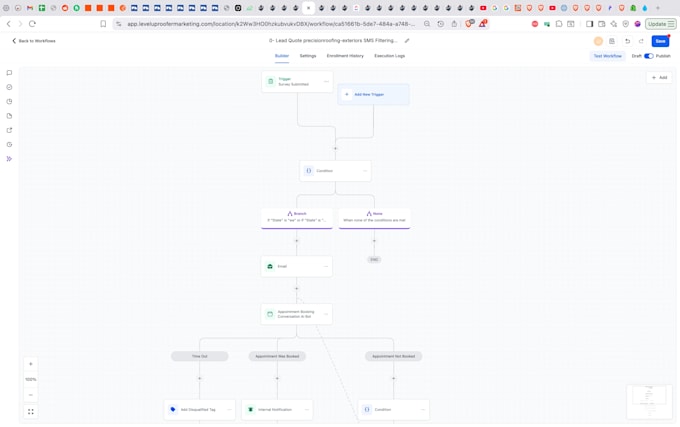Screen dimensions: 680x427
Task: Click the browser back arrow
Action: tap(9, 24)
